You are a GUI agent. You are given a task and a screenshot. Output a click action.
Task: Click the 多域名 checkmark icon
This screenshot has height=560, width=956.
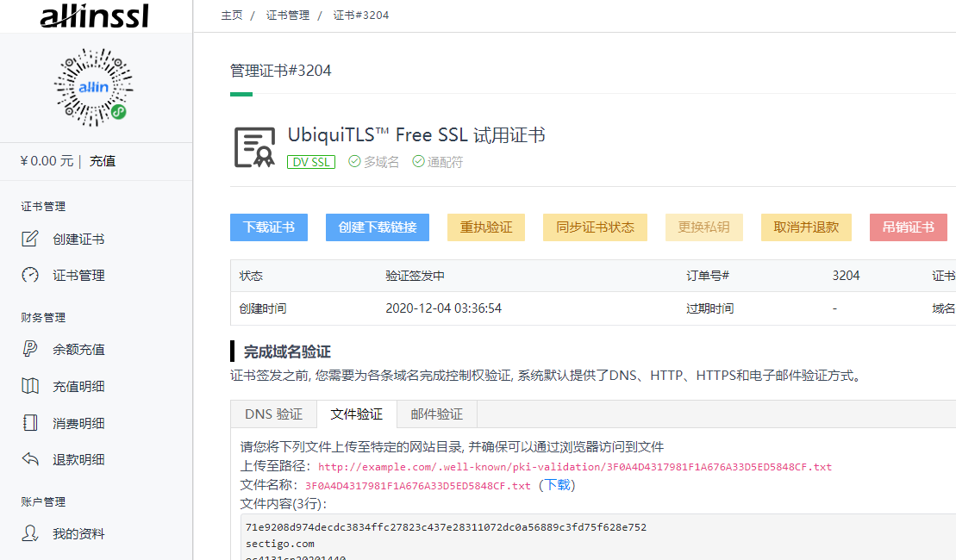[354, 161]
